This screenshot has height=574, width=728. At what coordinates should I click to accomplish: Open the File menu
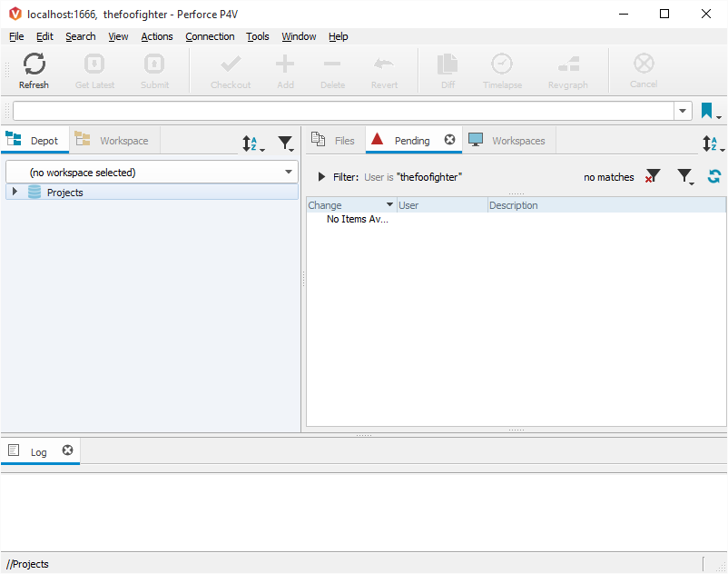[16, 36]
